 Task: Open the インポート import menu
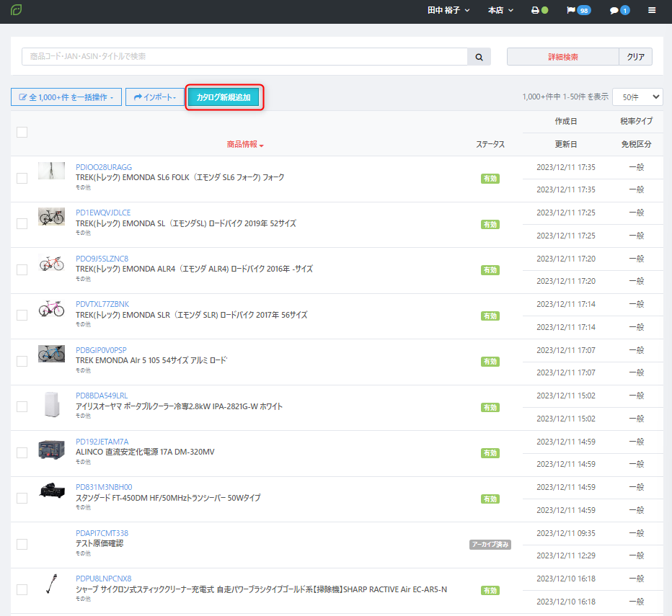pyautogui.click(x=154, y=97)
